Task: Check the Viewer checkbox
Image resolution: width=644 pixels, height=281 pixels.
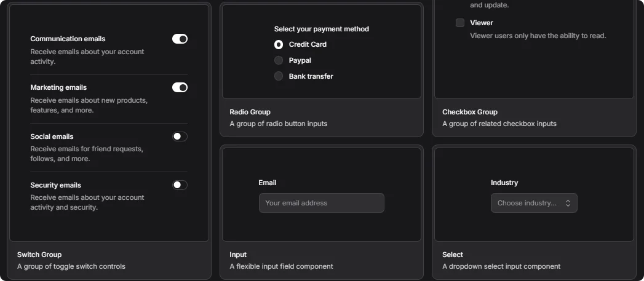Action: (x=460, y=23)
